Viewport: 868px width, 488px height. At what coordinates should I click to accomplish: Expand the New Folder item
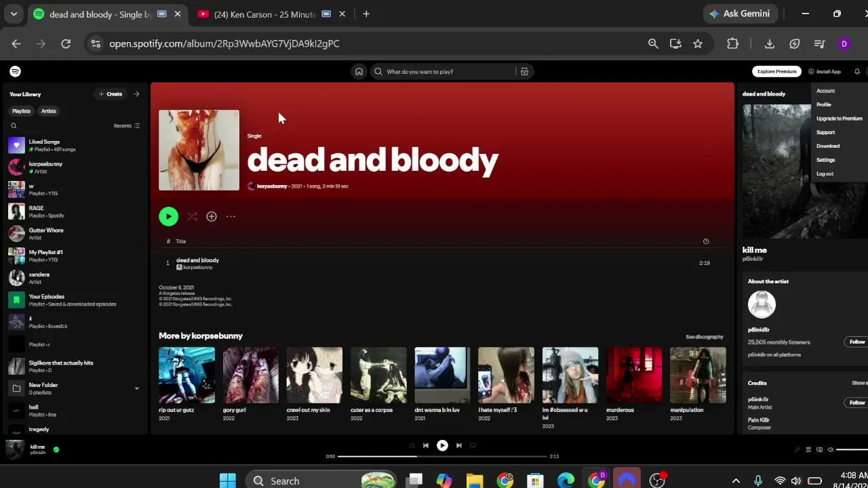pyautogui.click(x=136, y=388)
